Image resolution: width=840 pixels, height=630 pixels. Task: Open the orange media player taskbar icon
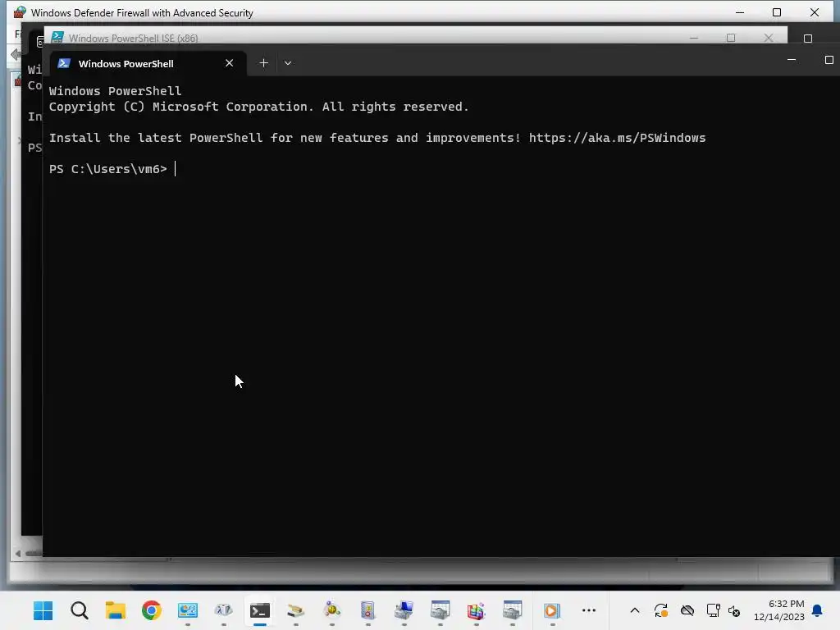coord(552,610)
